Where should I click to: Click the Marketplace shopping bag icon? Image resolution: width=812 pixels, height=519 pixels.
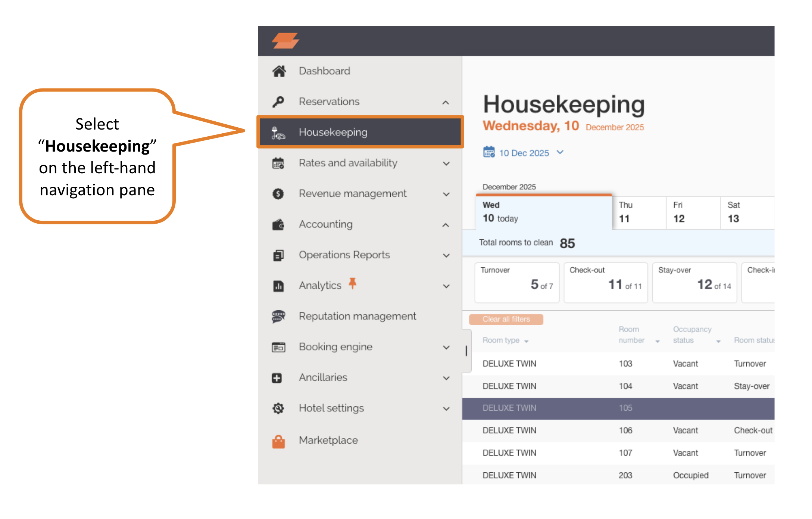click(278, 441)
